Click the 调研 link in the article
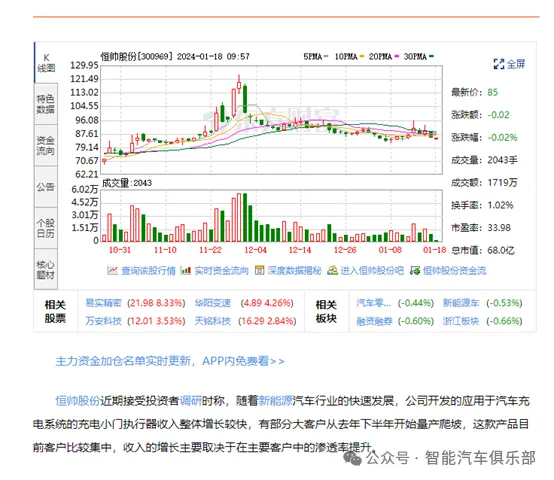 [x=191, y=401]
